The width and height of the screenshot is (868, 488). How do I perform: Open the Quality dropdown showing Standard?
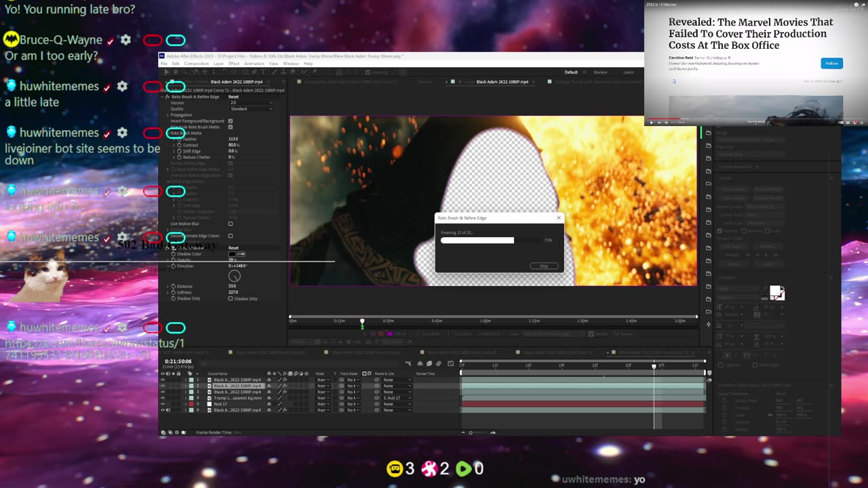[x=252, y=108]
